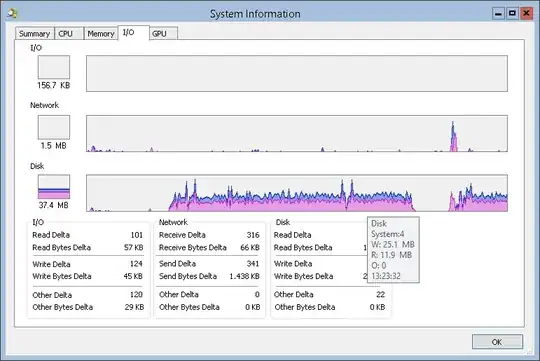The image size is (540, 361).
Task: Click the Read Bytes Delta value 57 KB
Action: tap(134, 247)
